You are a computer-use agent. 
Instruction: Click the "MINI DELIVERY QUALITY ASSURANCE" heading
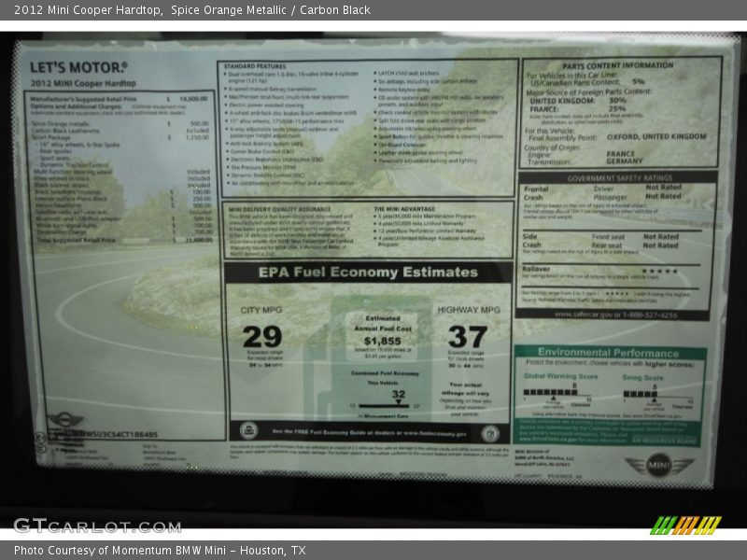click(x=279, y=209)
